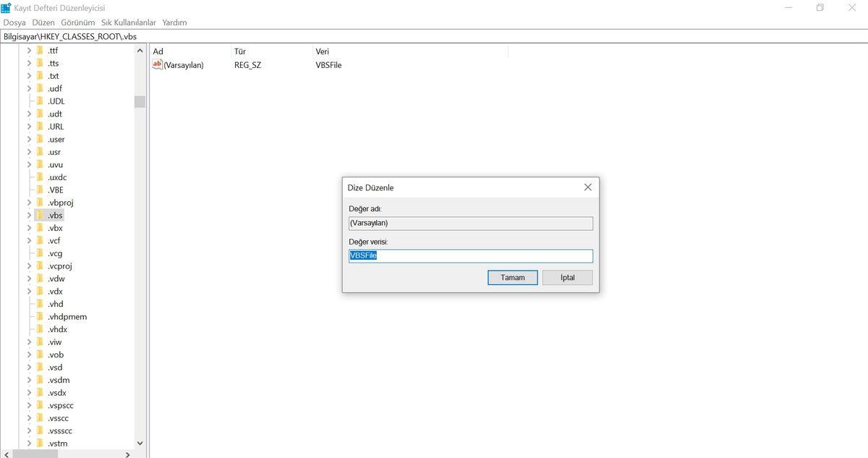Expand the .vcf key chevron
Screen dimensions: 868x458
coord(29,240)
